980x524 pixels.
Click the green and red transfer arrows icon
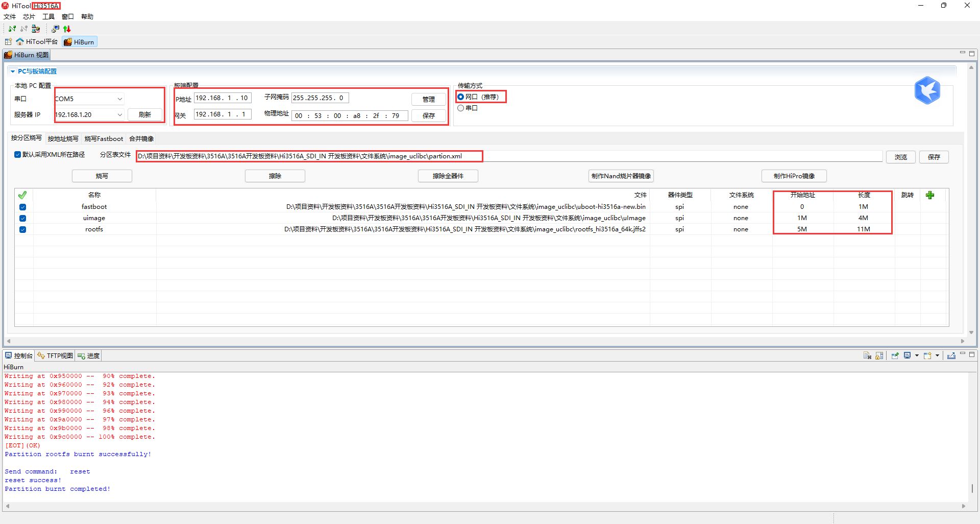(67, 29)
